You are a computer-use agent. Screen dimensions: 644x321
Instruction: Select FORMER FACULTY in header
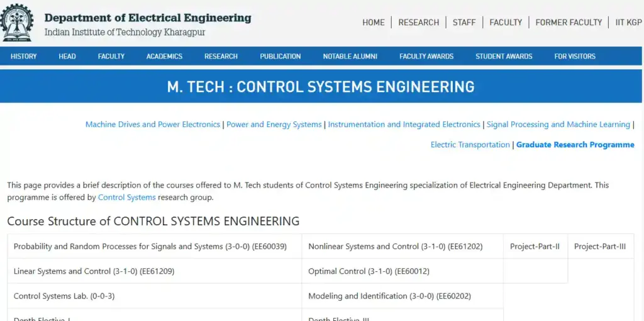click(569, 23)
